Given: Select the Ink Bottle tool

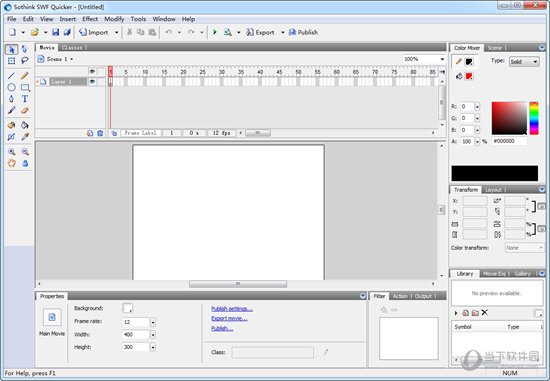Looking at the screenshot, I should (12, 125).
